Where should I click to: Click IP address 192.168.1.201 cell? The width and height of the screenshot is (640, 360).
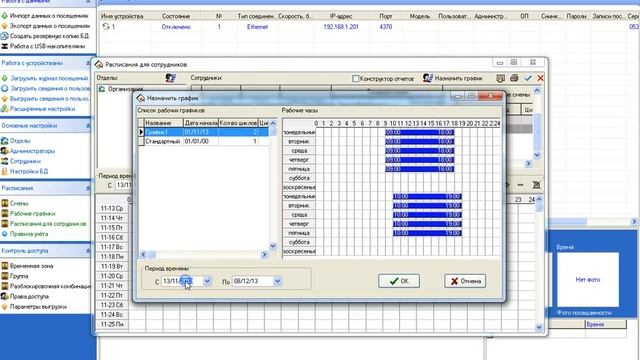[x=341, y=27]
